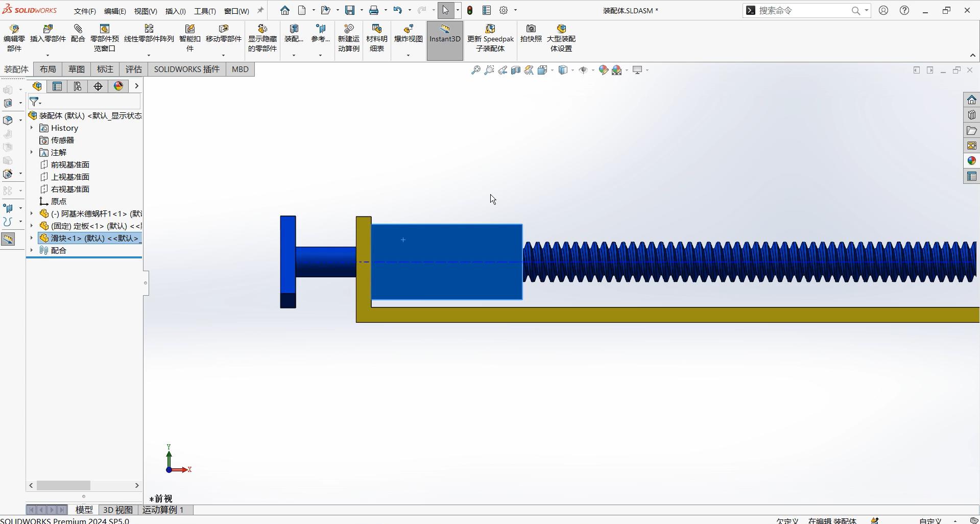Open the Save options dropdown arrow
The height and width of the screenshot is (524, 980).
click(x=362, y=10)
